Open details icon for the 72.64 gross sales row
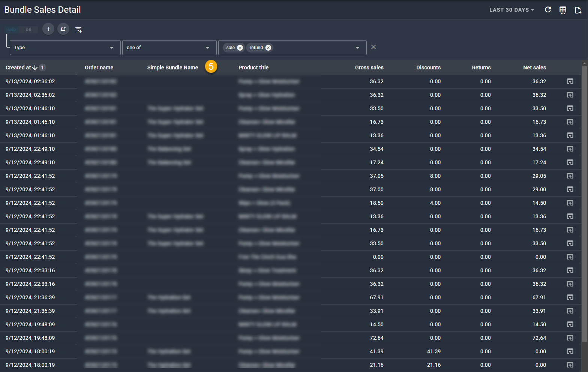588x372 pixels. pyautogui.click(x=570, y=338)
